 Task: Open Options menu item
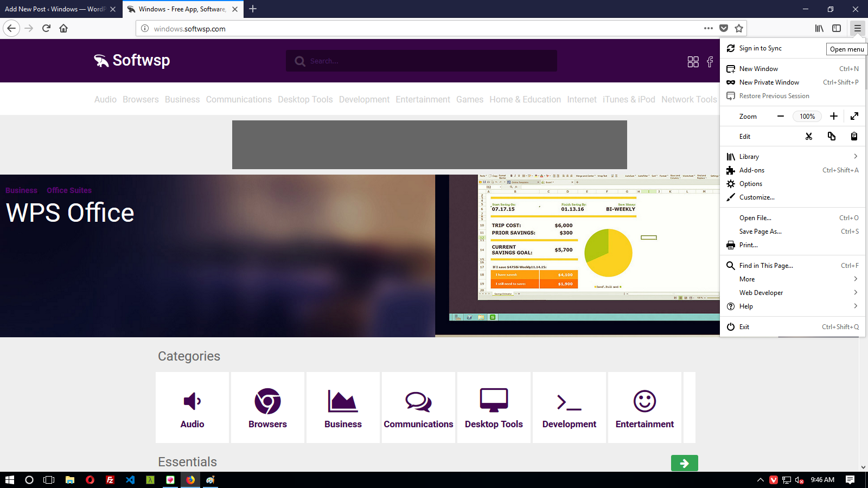[x=793, y=184]
